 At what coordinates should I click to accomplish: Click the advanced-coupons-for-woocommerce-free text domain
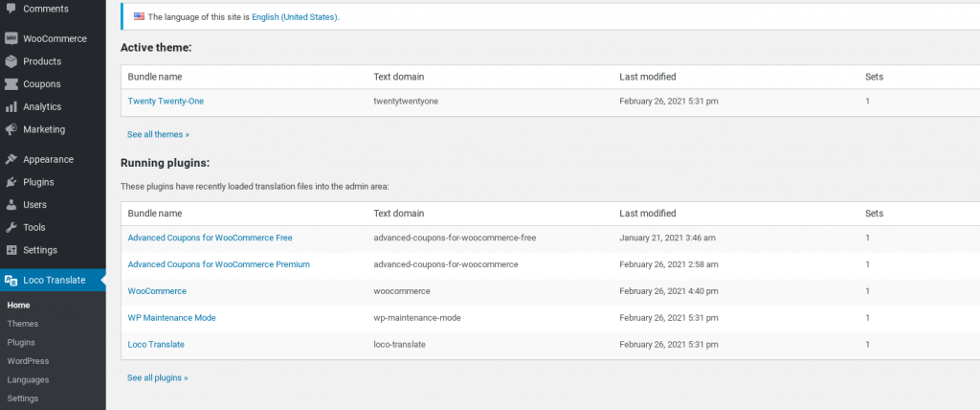click(x=455, y=238)
